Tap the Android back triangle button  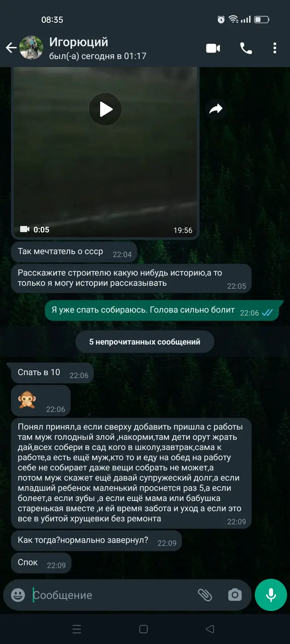(209, 629)
